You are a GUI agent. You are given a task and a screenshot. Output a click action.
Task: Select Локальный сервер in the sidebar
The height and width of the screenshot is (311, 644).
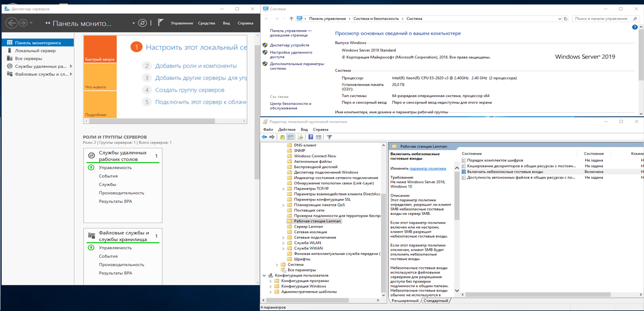[36, 51]
